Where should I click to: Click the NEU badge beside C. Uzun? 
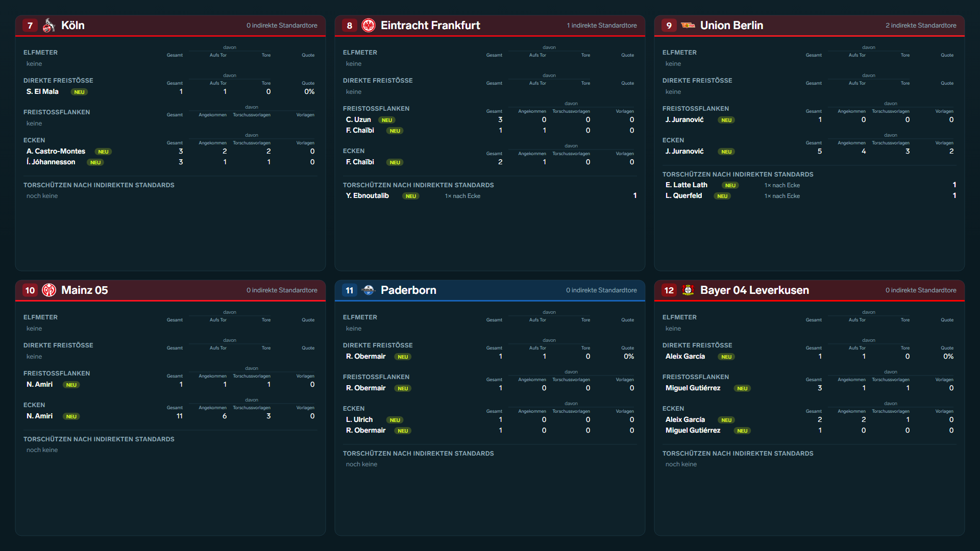pyautogui.click(x=387, y=120)
